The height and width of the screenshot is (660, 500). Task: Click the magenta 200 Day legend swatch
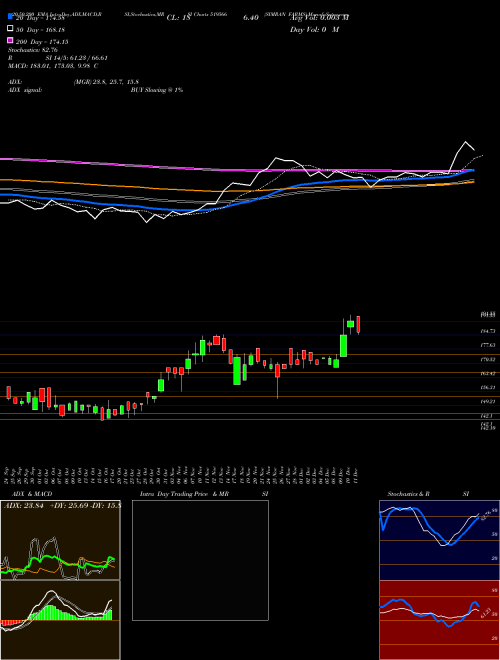tap(11, 41)
